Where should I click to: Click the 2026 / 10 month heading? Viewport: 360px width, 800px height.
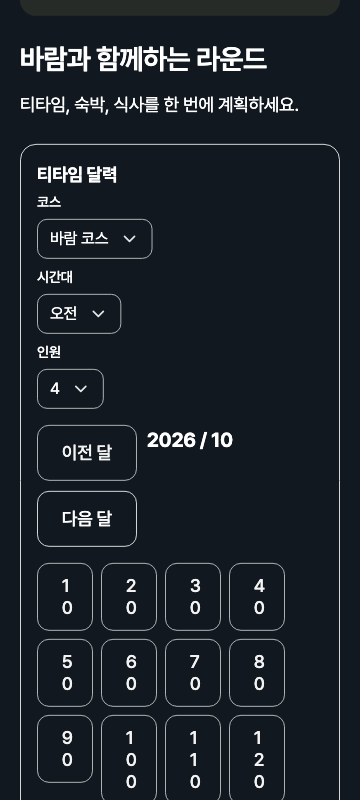click(190, 440)
